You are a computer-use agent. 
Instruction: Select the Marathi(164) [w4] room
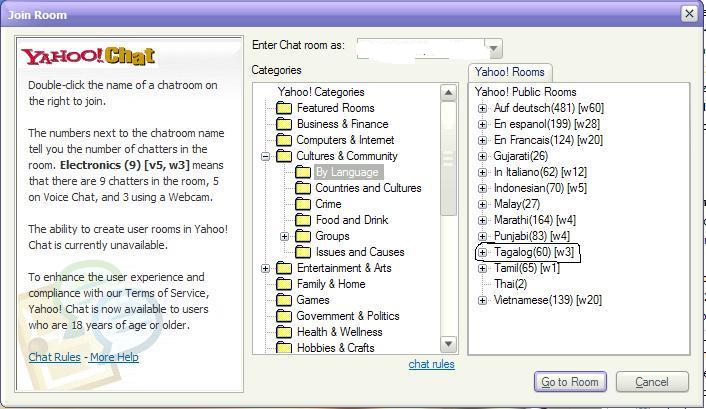(x=534, y=220)
